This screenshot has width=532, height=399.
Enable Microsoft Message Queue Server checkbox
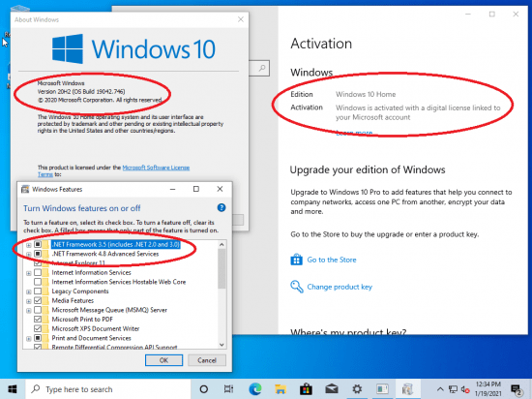38,310
